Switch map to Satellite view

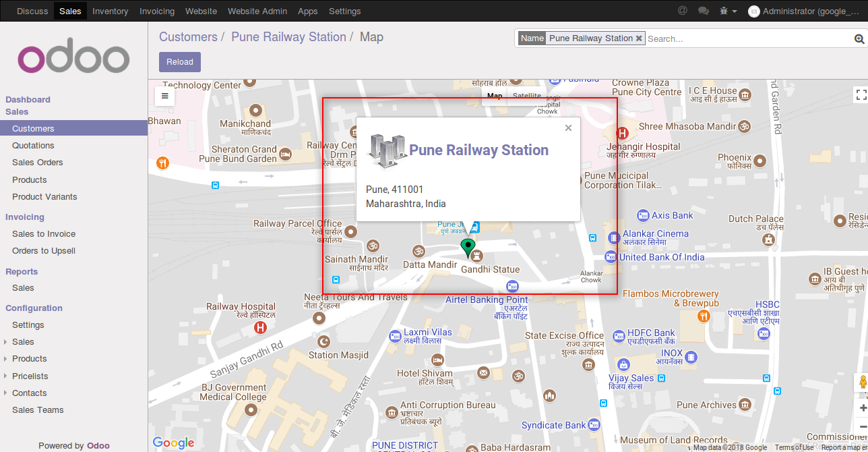coord(527,96)
